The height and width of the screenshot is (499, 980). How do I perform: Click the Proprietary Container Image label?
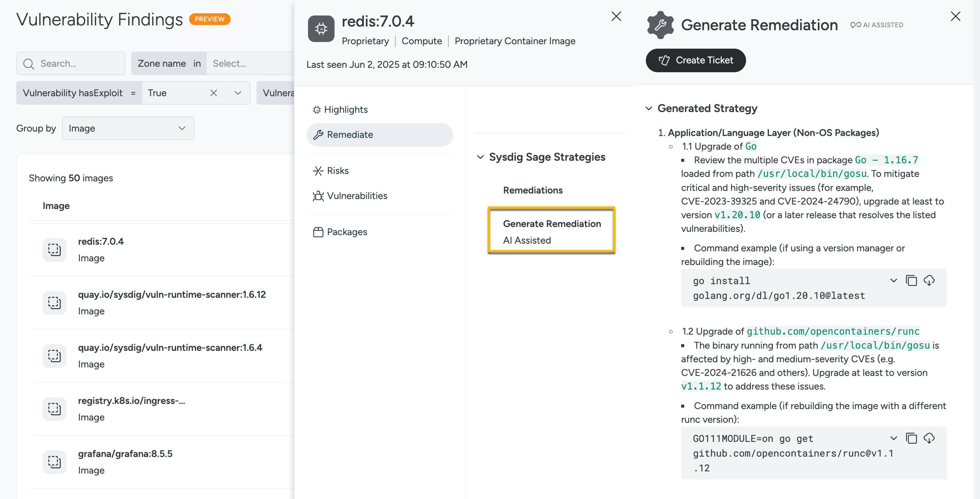515,41
